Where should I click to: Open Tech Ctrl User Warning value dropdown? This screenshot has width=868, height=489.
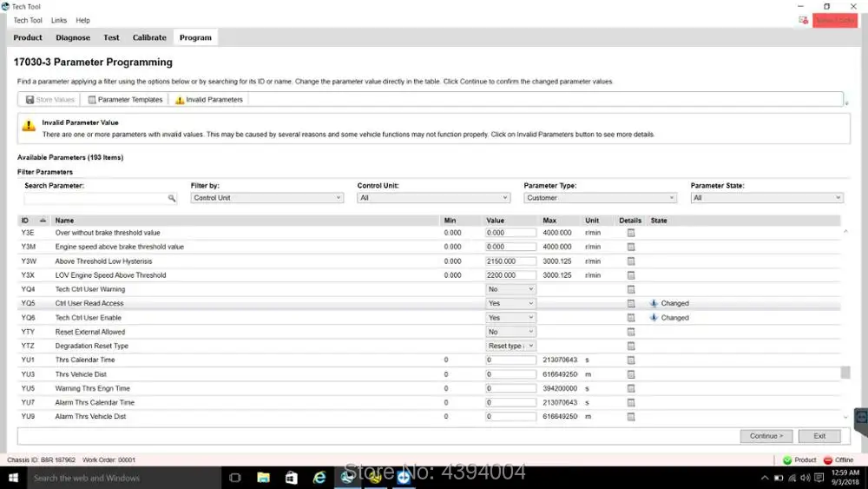(510, 289)
